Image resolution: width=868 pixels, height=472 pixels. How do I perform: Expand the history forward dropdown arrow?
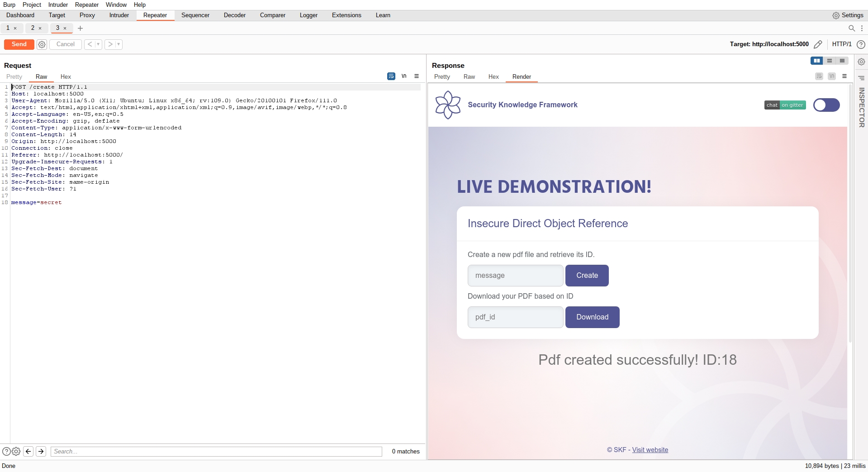tap(119, 44)
